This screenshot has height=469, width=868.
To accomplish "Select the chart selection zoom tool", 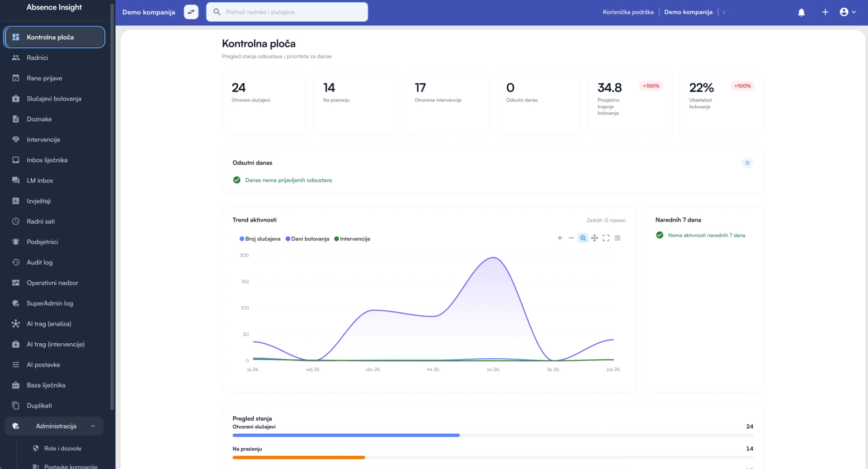I will pyautogui.click(x=583, y=238).
